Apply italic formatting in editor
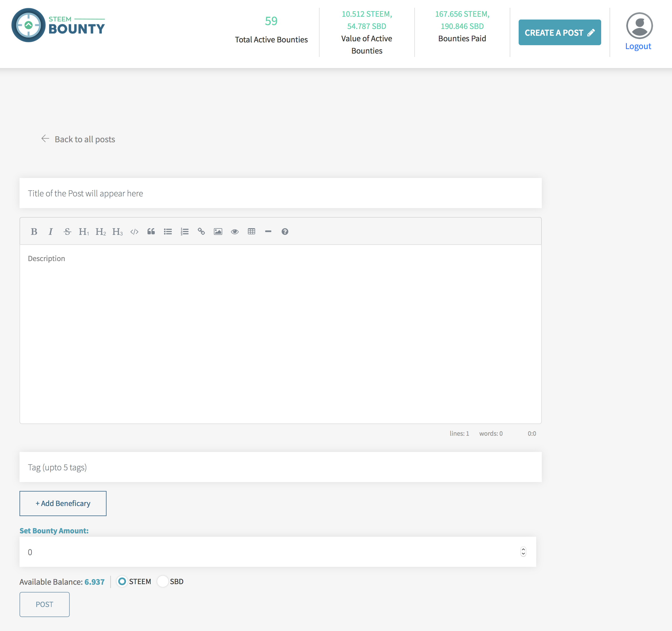This screenshot has height=631, width=672. pyautogui.click(x=51, y=232)
